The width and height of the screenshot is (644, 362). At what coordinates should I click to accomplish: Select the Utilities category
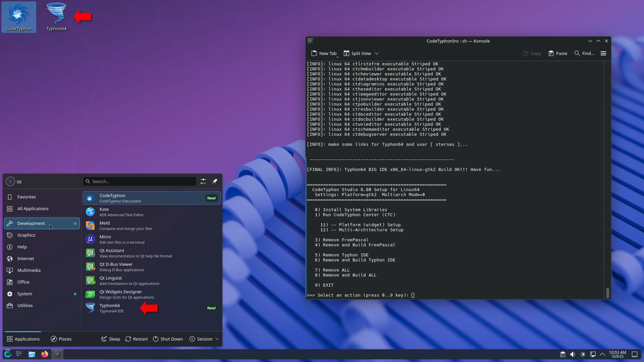pos(42,305)
